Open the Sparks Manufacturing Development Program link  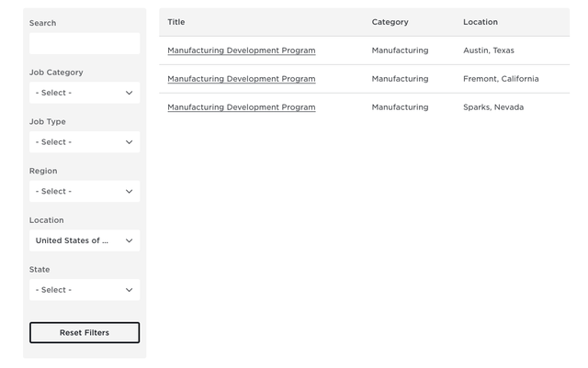coord(241,107)
